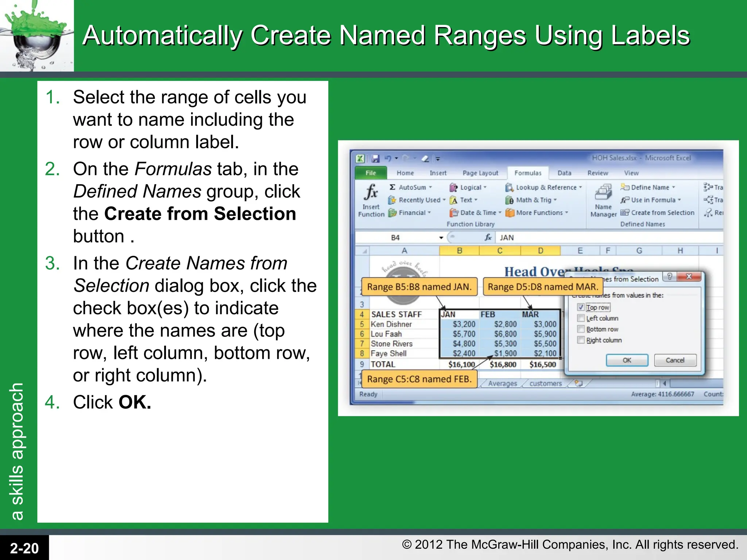Open the File tab
The width and height of the screenshot is (747, 560).
pos(371,173)
